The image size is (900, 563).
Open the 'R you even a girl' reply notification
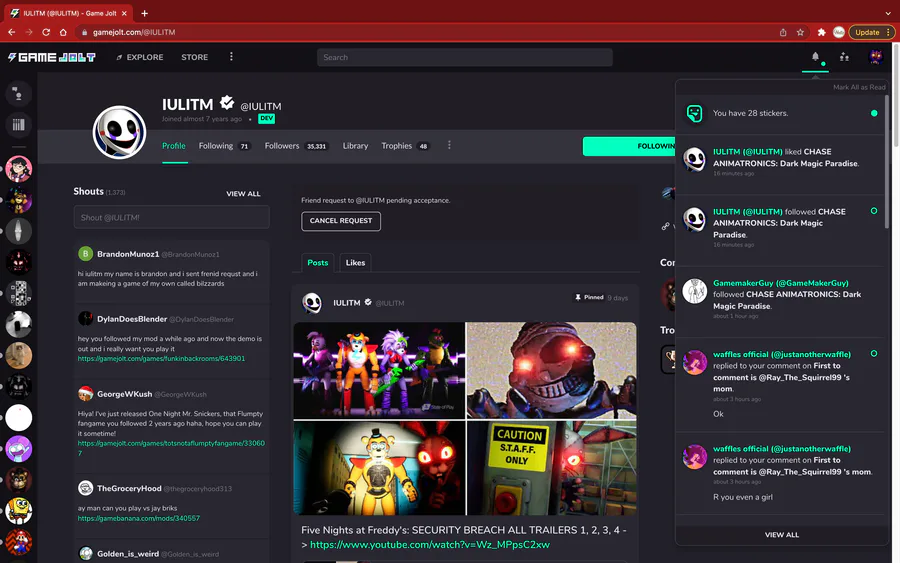[x=781, y=472]
